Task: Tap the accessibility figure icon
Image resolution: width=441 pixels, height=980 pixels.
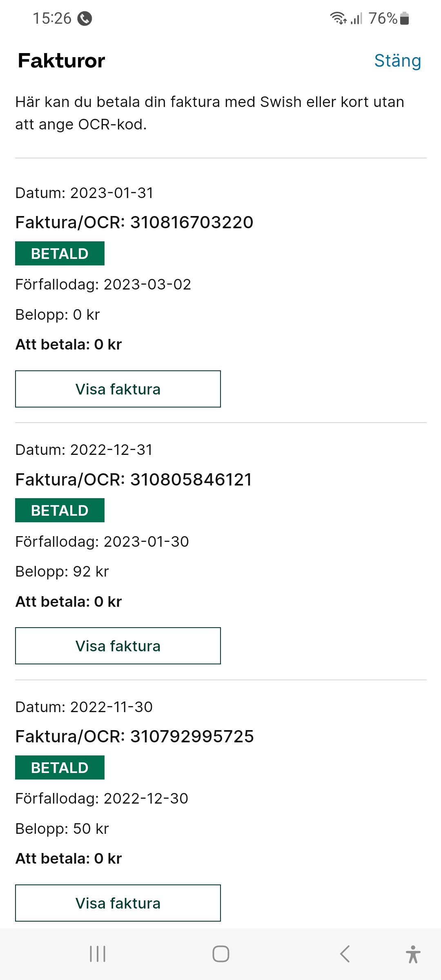Action: (413, 954)
